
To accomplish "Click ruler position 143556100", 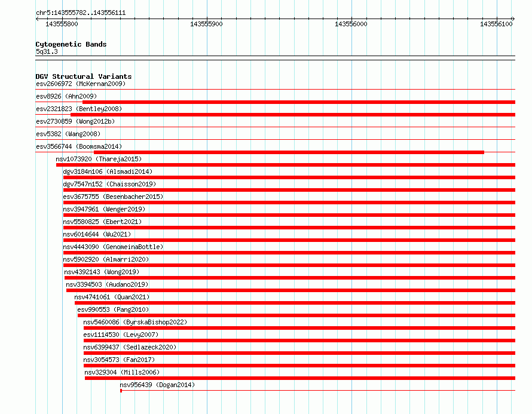I will [496, 24].
